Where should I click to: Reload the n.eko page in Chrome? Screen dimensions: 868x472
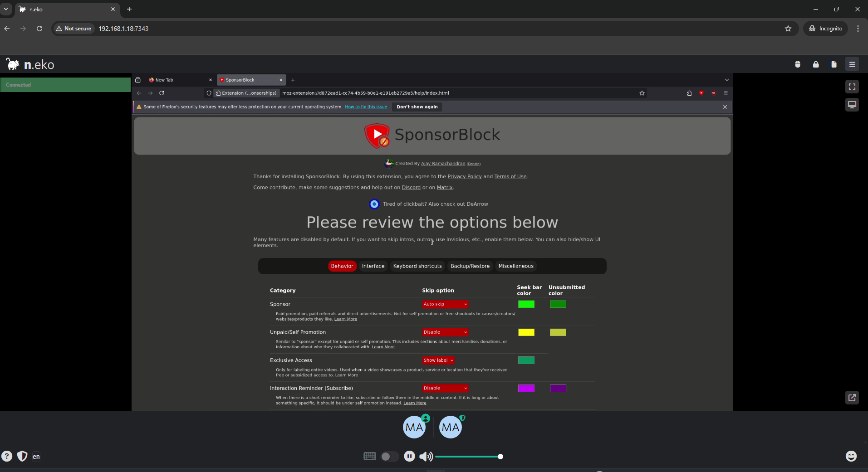[x=39, y=29]
